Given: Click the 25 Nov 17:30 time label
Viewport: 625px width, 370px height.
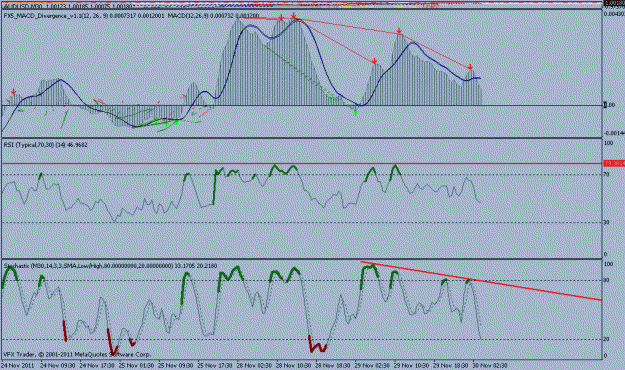Looking at the screenshot, I should (215, 365).
